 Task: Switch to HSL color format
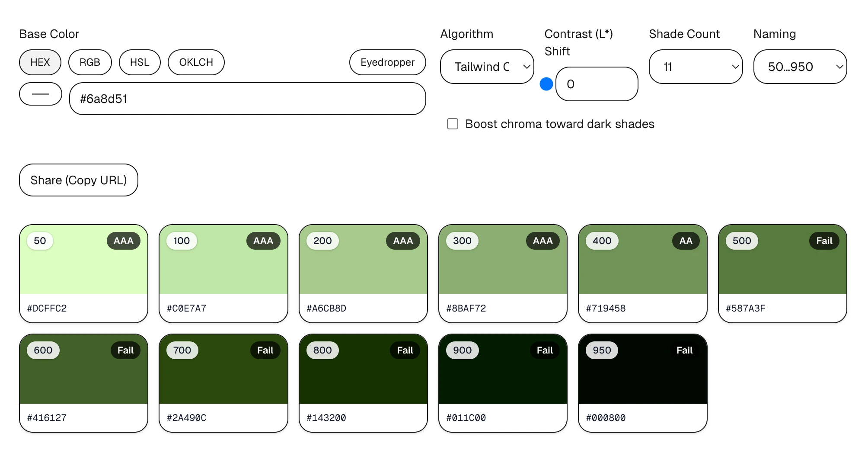point(140,62)
